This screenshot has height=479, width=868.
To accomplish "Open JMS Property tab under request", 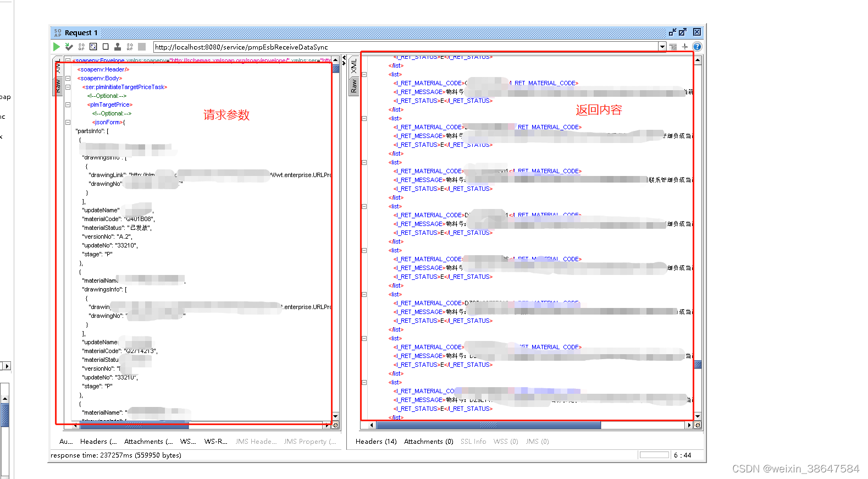I will pyautogui.click(x=310, y=441).
